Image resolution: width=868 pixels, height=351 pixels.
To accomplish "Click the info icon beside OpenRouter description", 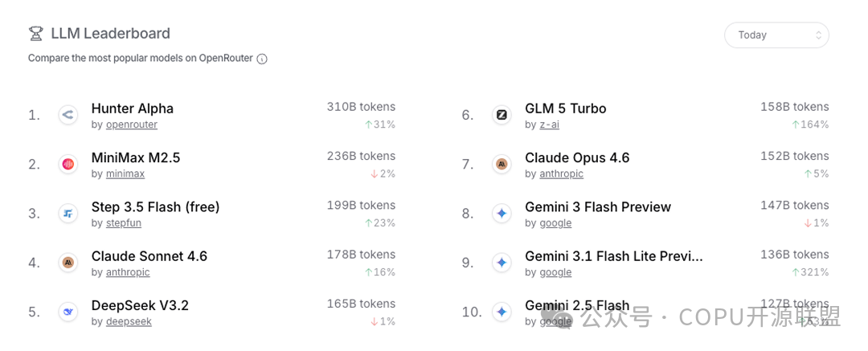I will [262, 59].
